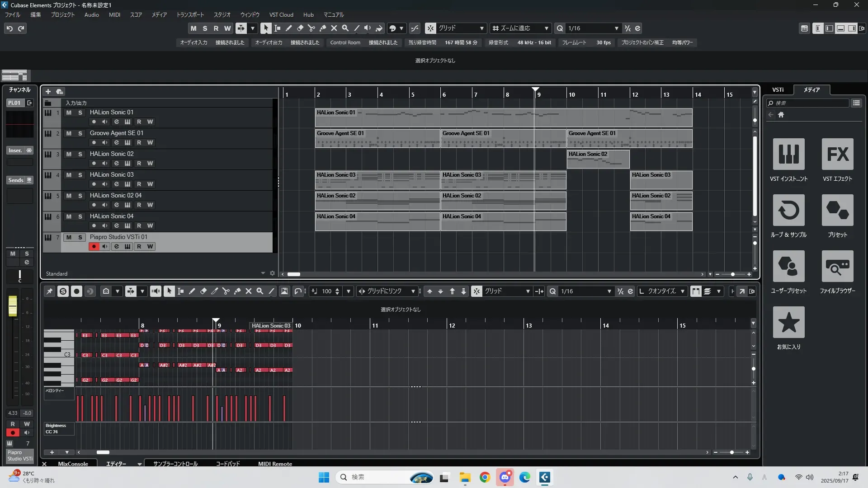The image size is (868, 488).
Task: Click the add track plus icon
Action: click(x=48, y=92)
